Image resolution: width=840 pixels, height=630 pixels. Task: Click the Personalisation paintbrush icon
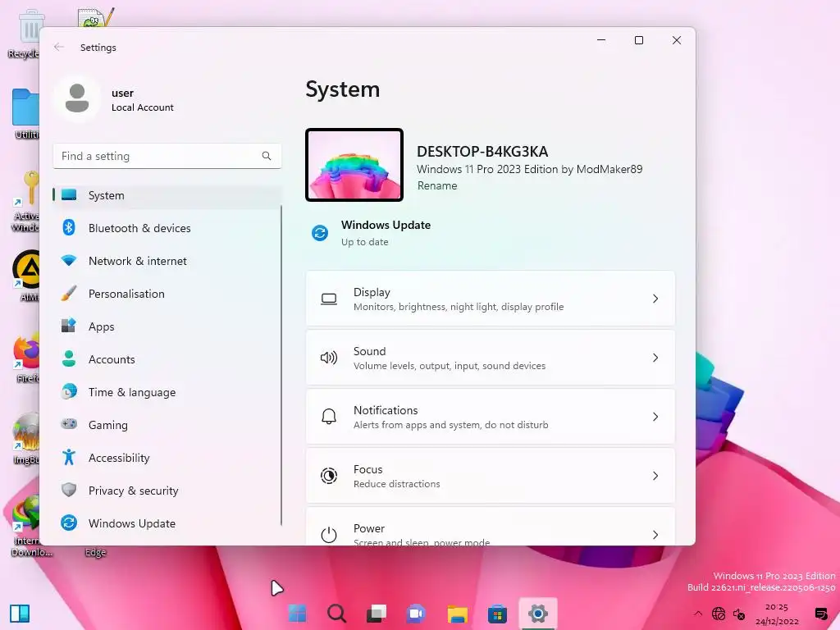(69, 294)
